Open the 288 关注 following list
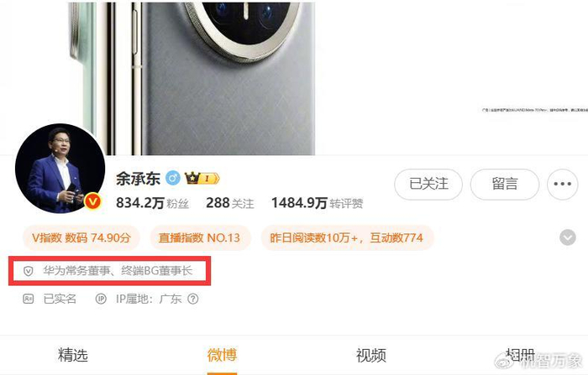 pos(230,203)
